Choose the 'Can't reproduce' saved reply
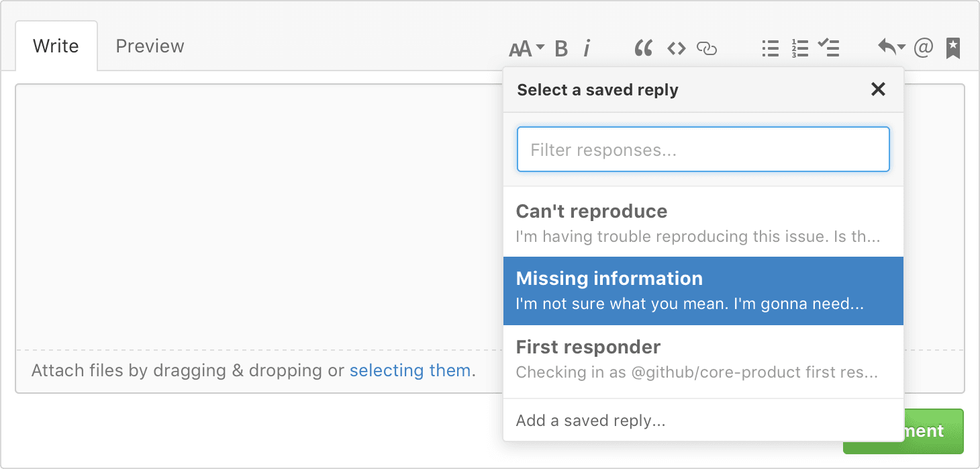Viewport: 980px width, 469px height. [x=703, y=222]
